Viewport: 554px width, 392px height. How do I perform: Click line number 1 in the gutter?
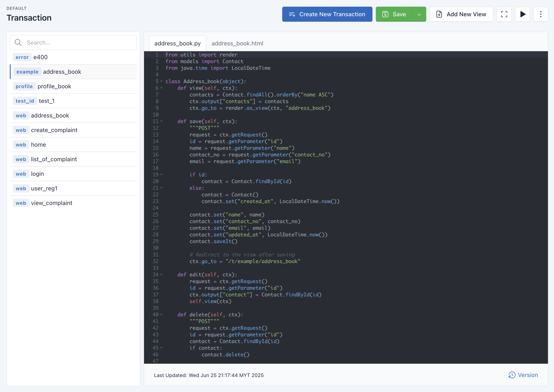click(x=157, y=55)
